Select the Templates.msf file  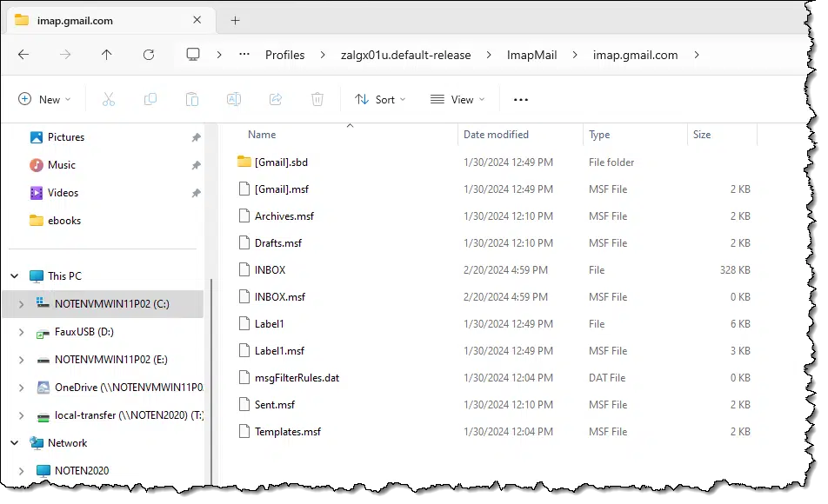point(288,432)
